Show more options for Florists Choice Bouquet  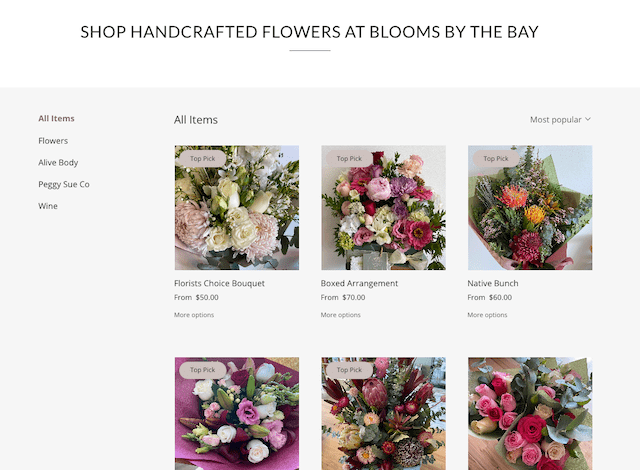pos(194,315)
